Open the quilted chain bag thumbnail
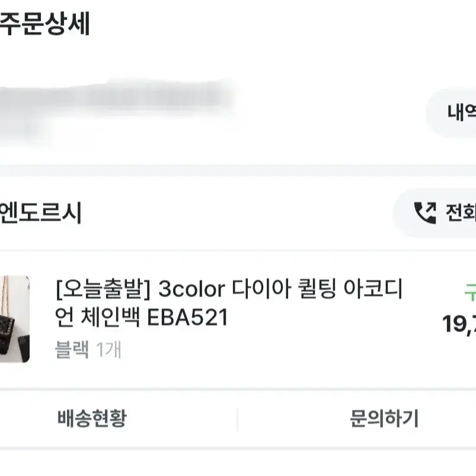The width and height of the screenshot is (476, 476). (15, 319)
